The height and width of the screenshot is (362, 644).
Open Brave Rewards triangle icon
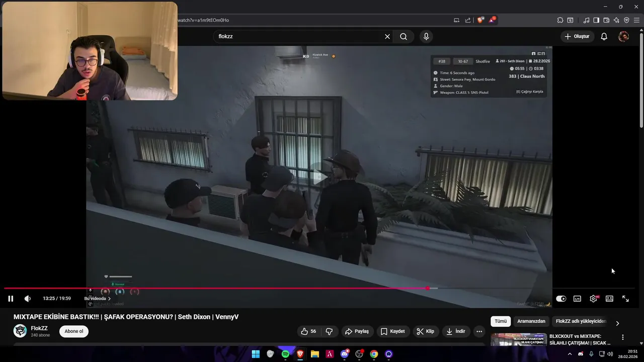(x=492, y=20)
